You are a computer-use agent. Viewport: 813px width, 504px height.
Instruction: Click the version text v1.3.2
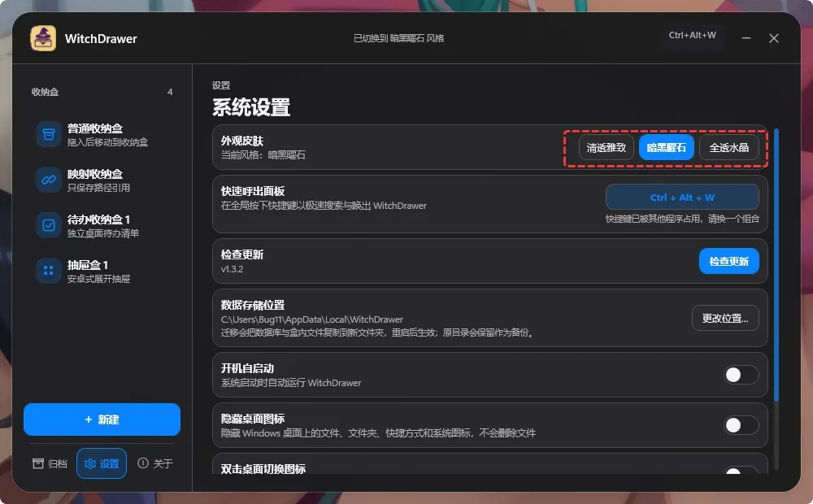pyautogui.click(x=232, y=269)
